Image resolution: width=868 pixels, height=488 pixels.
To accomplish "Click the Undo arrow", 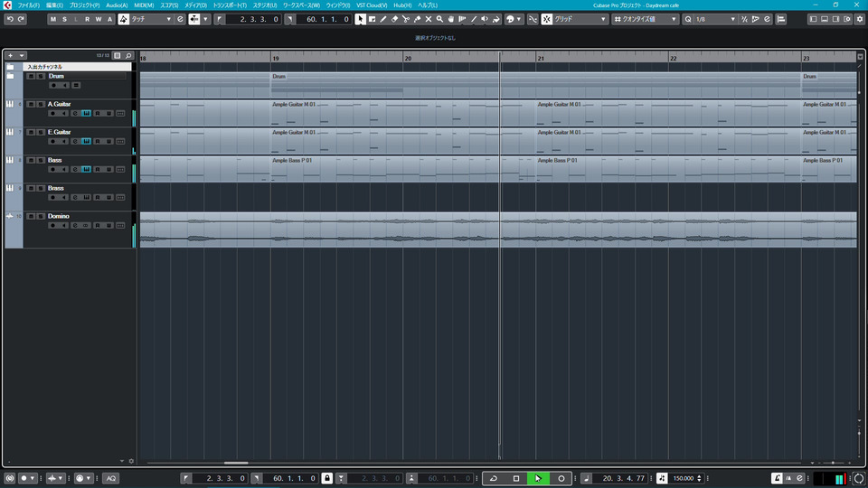I will (x=10, y=19).
